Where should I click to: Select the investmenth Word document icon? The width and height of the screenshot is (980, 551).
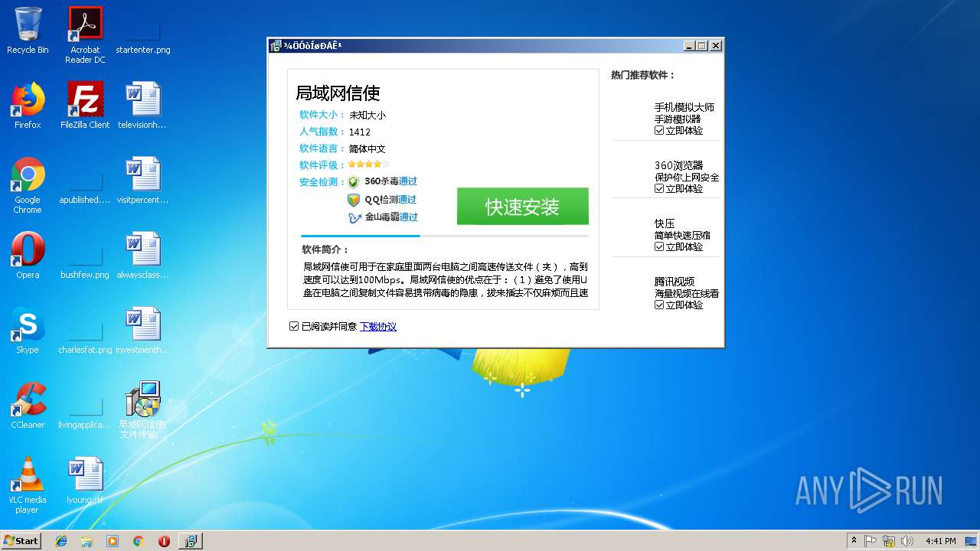pos(142,331)
